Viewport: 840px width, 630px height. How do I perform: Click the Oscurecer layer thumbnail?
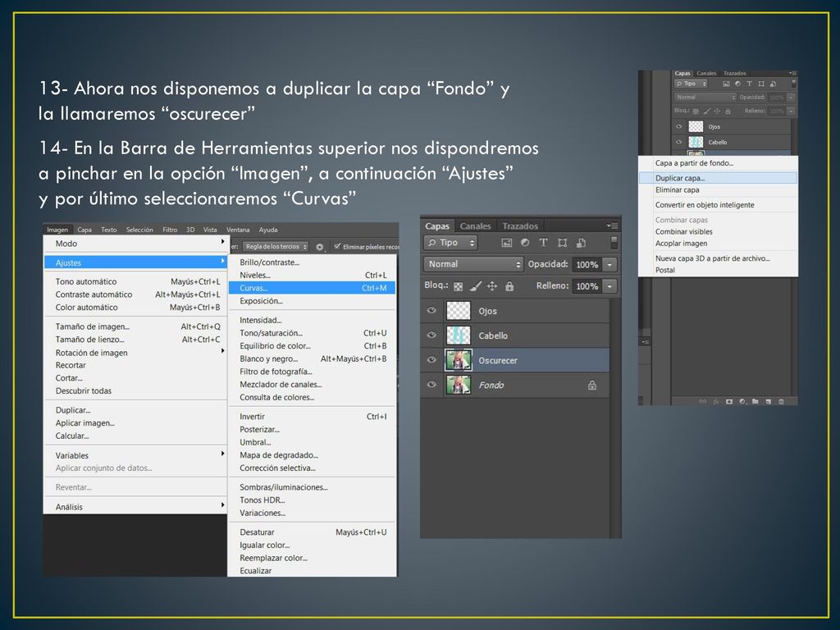tap(459, 360)
